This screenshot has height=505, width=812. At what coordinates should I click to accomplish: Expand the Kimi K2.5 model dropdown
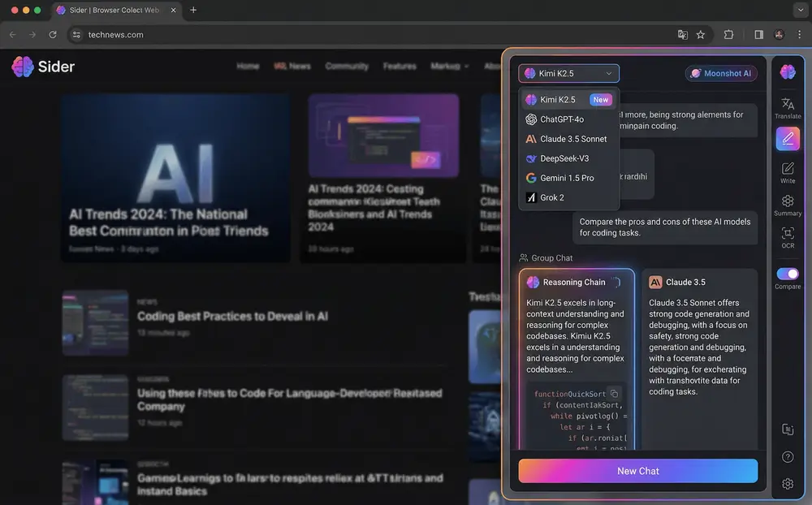click(568, 74)
